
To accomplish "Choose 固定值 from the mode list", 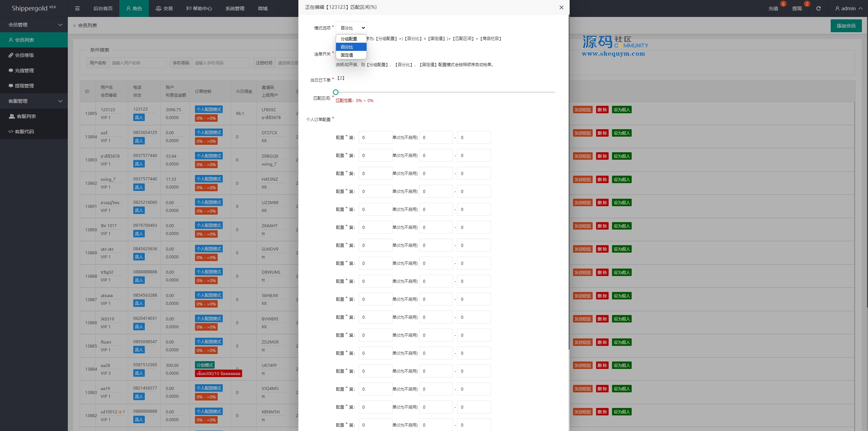I will [351, 55].
